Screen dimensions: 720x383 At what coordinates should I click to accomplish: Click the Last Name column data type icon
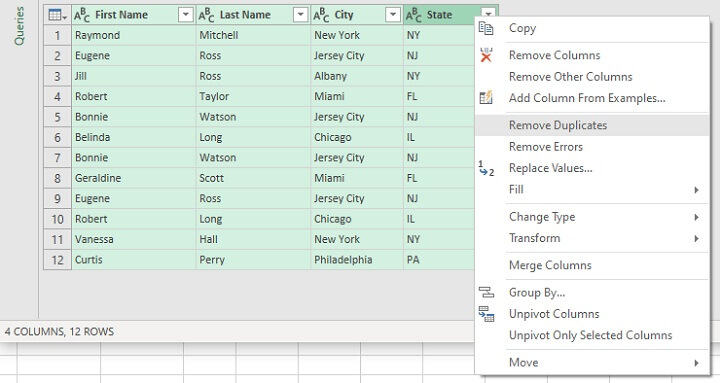206,15
